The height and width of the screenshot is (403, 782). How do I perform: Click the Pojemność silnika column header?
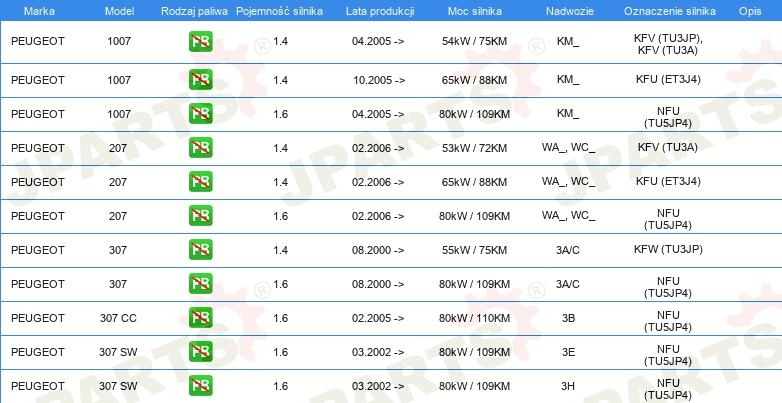[279, 11]
